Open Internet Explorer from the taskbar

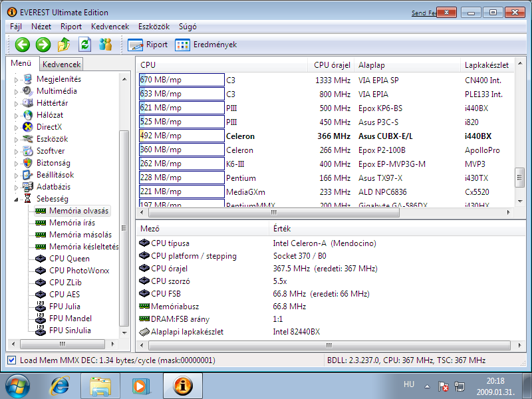click(60, 386)
